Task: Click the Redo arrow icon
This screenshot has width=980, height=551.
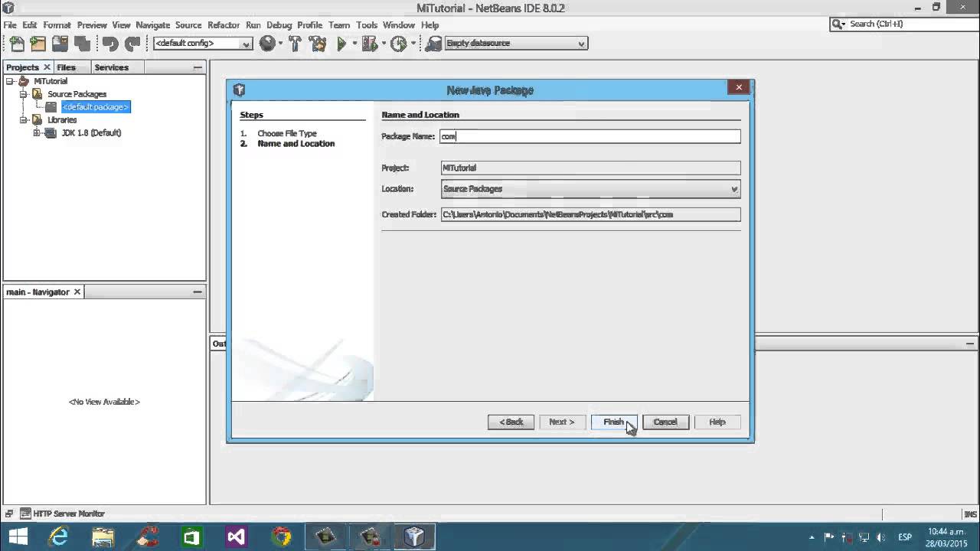Action: [132, 44]
